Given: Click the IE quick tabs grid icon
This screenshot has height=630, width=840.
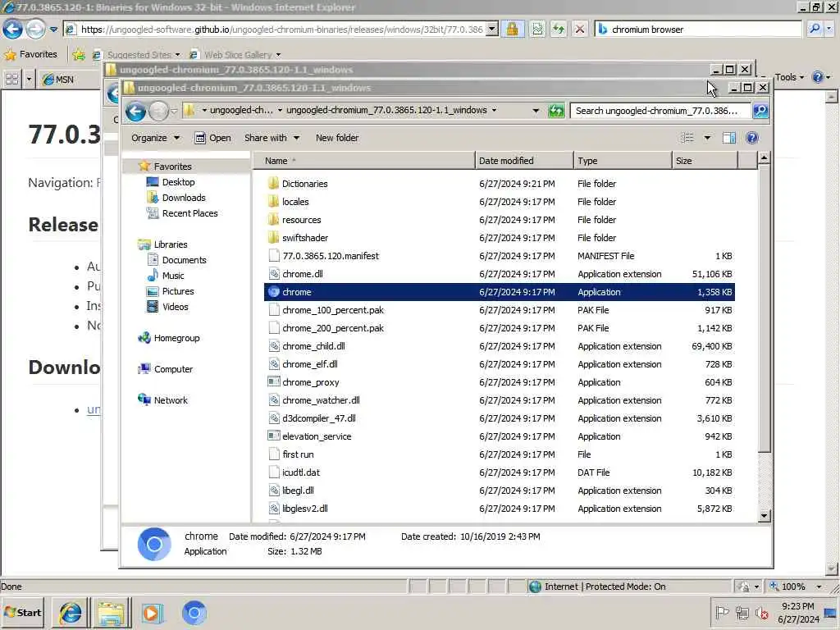Looking at the screenshot, I should [11, 80].
